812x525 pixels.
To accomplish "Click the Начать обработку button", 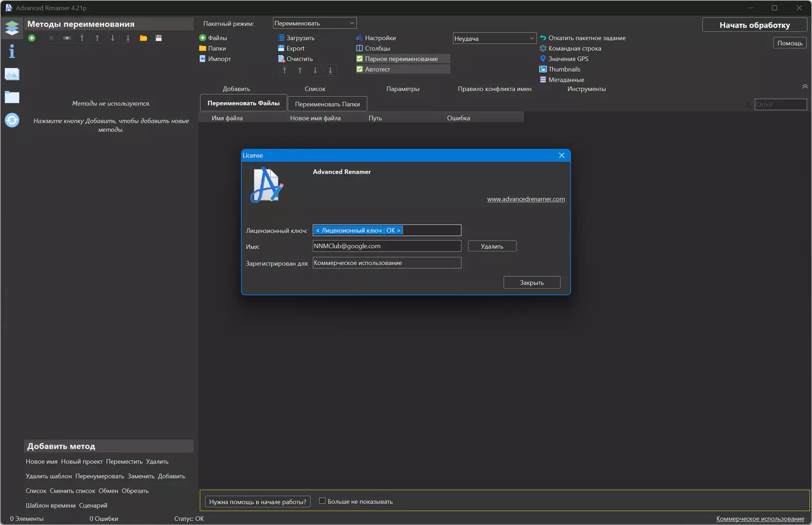I will point(754,25).
